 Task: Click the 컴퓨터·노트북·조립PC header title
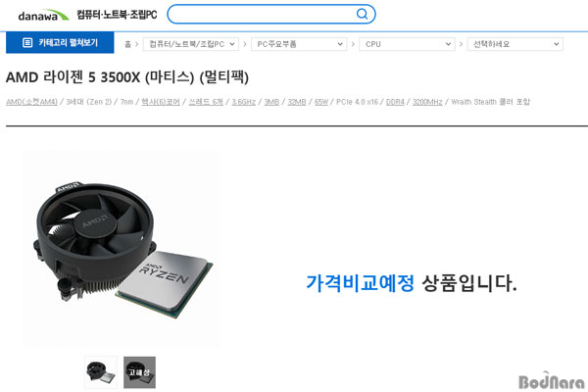click(x=117, y=15)
